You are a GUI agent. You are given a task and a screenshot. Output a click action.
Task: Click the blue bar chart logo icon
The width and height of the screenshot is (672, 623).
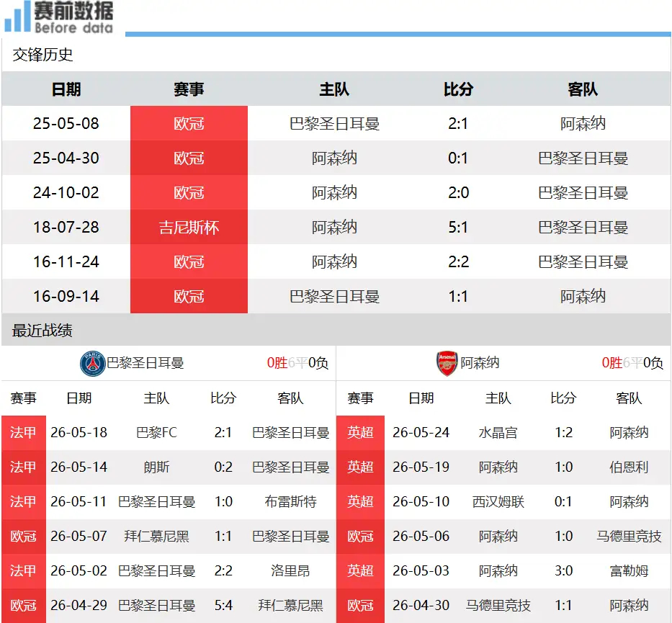[x=17, y=17]
